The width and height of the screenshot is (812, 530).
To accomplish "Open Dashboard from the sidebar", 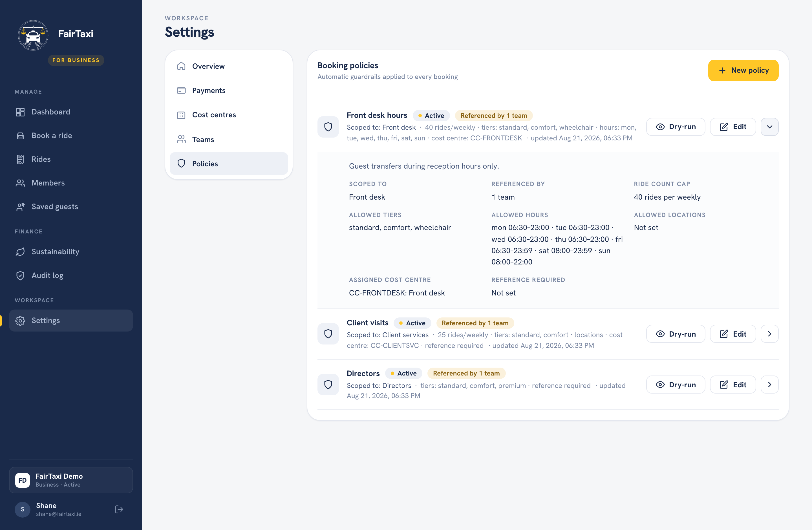I will [x=71, y=112].
